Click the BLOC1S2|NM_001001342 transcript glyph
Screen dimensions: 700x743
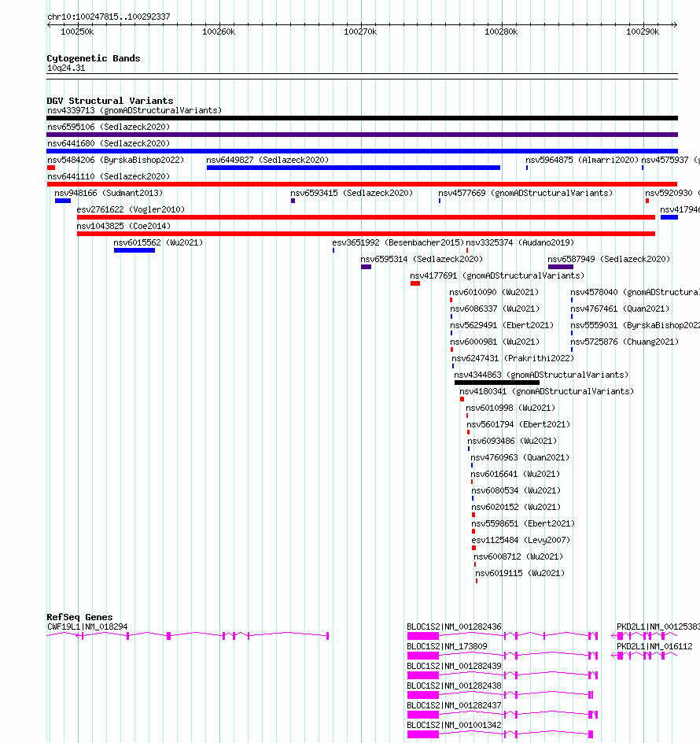[500, 734]
